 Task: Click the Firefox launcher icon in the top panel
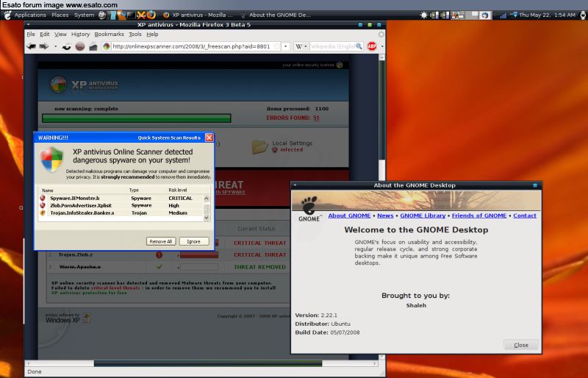(151, 15)
